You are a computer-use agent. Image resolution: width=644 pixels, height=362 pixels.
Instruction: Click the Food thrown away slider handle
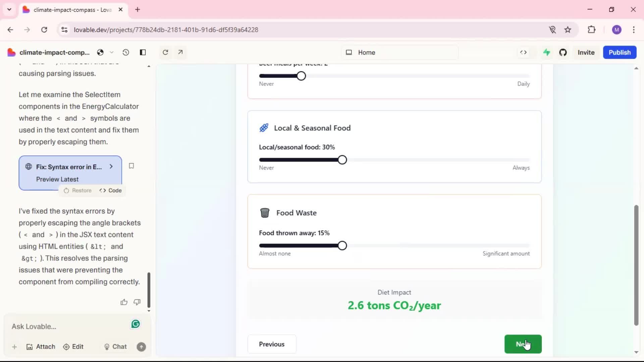tap(342, 246)
